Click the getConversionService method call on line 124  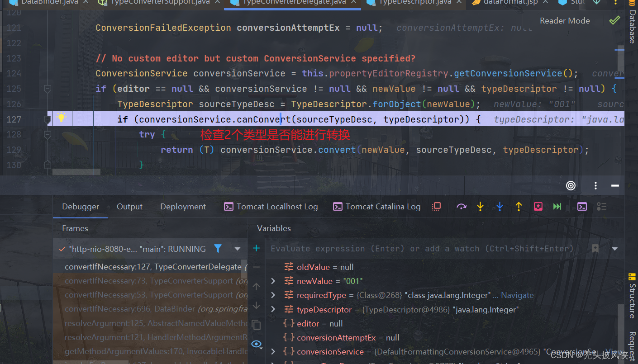tap(508, 73)
